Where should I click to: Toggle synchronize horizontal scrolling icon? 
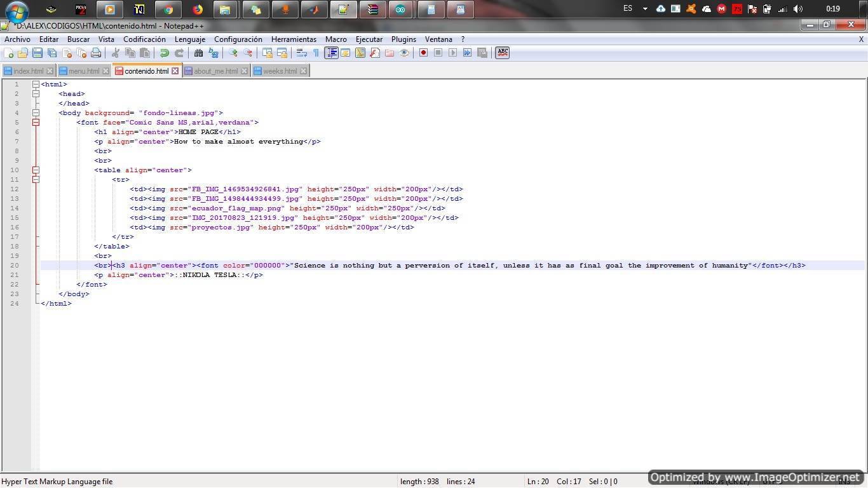point(281,53)
